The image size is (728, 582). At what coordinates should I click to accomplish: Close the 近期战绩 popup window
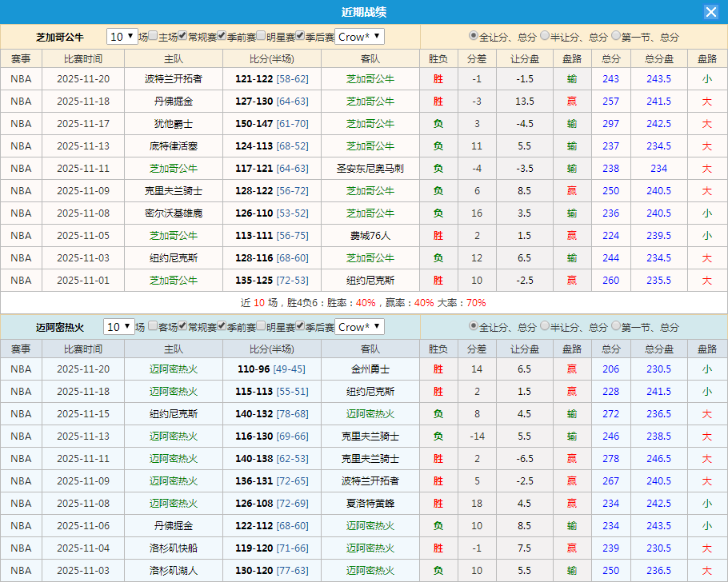click(x=710, y=11)
